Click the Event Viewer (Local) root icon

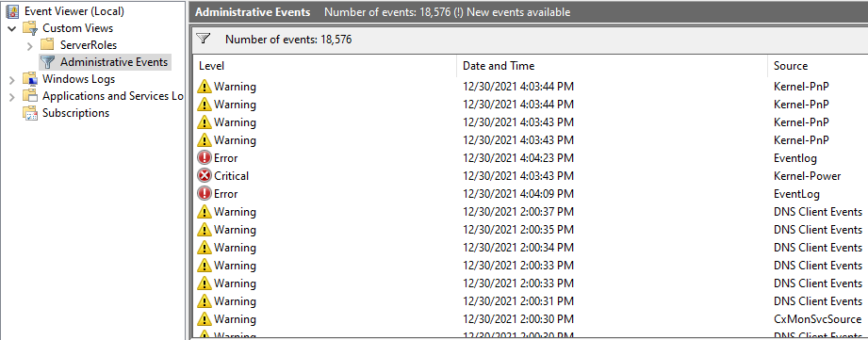tap(13, 11)
